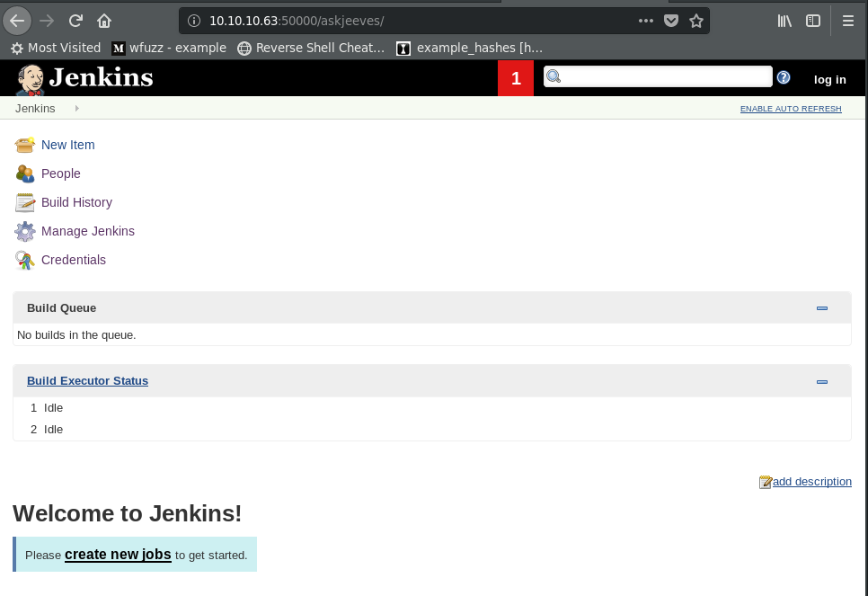Screen dimensions: 868x596
Task: Open People via its users icon
Action: pyautogui.click(x=24, y=173)
